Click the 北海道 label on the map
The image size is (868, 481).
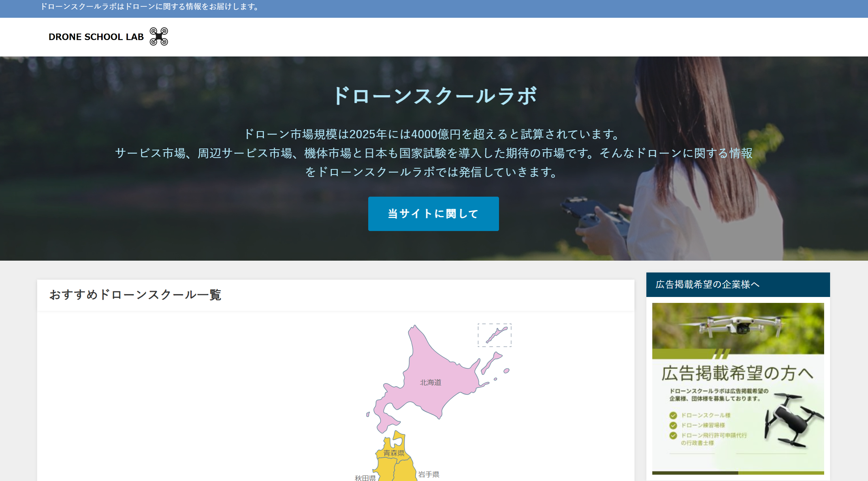tap(430, 382)
